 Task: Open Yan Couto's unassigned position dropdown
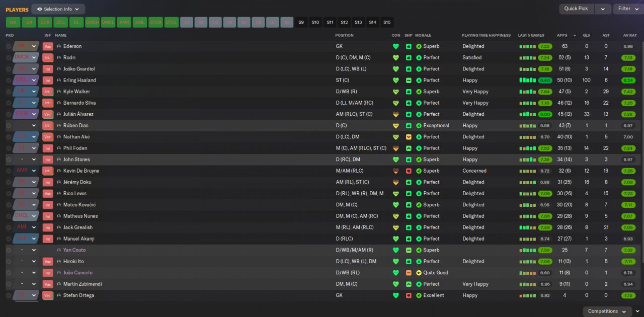(x=26, y=250)
